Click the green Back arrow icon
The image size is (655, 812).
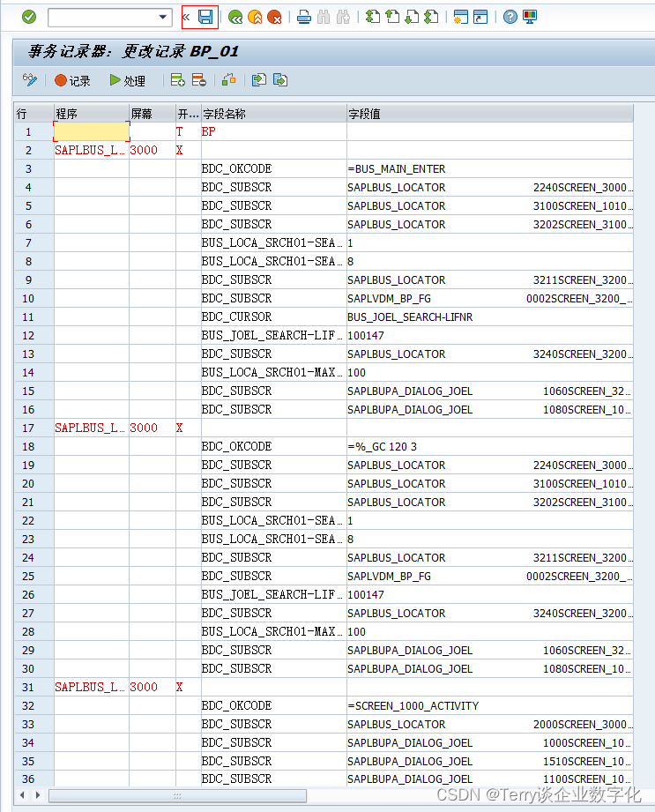click(x=235, y=18)
